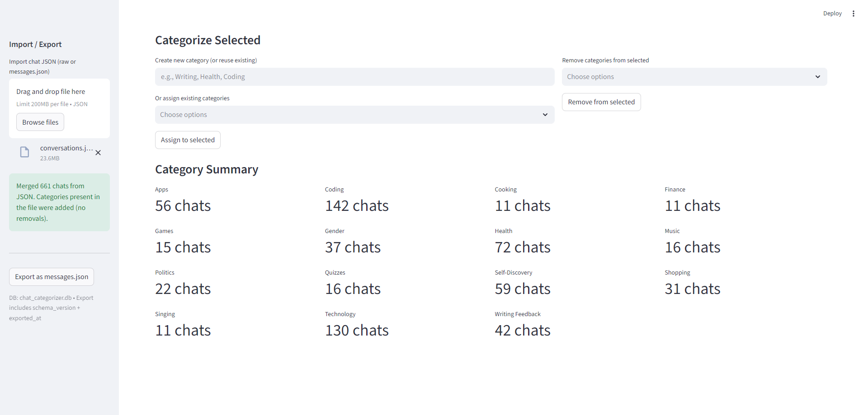Click Remove from selected button
The height and width of the screenshot is (415, 868).
click(601, 102)
